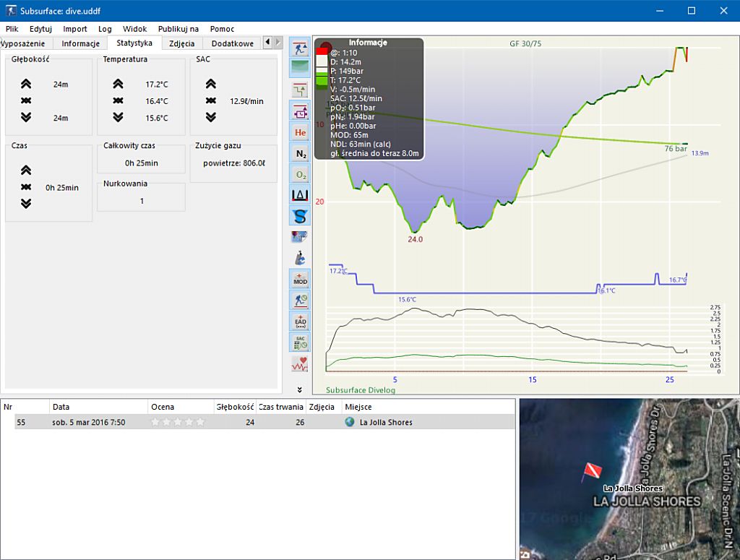740x560 pixels.
Task: Set the star rating for dive 55
Action: point(178,422)
